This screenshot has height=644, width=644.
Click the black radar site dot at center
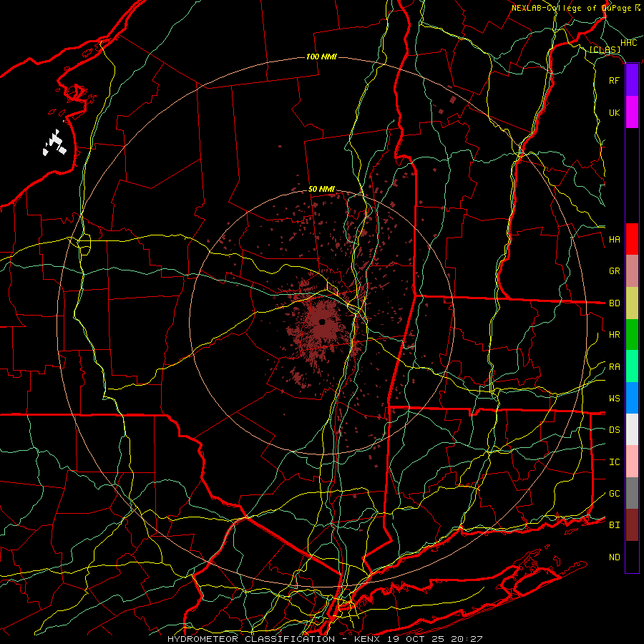[322, 321]
